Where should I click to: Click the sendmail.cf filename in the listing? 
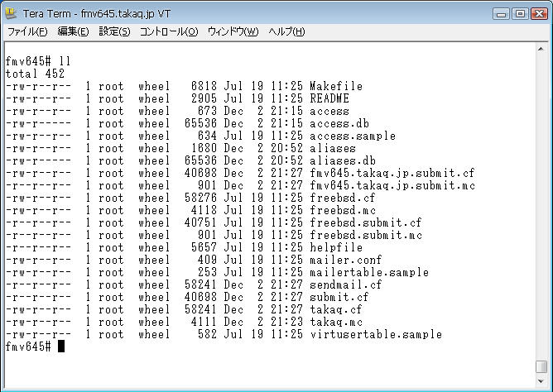(x=345, y=284)
